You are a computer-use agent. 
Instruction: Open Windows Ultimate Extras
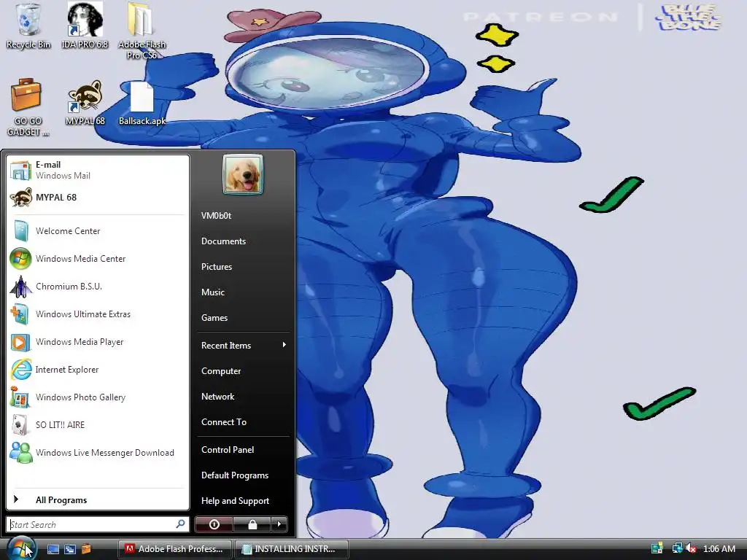98,314
